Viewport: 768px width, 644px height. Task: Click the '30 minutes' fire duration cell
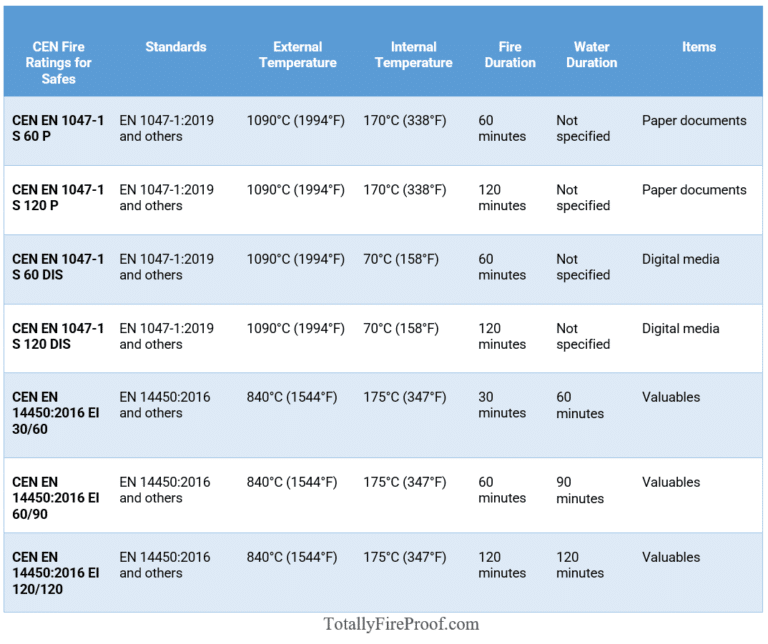[501, 405]
